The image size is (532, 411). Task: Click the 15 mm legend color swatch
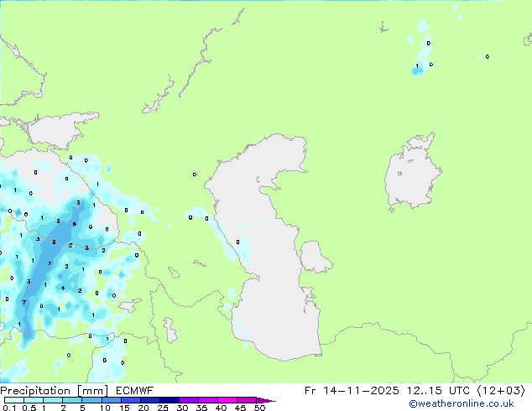coord(131,400)
